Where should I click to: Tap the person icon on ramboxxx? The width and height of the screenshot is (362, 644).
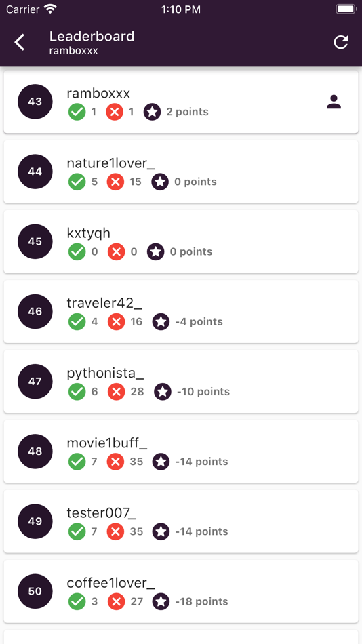(x=334, y=102)
